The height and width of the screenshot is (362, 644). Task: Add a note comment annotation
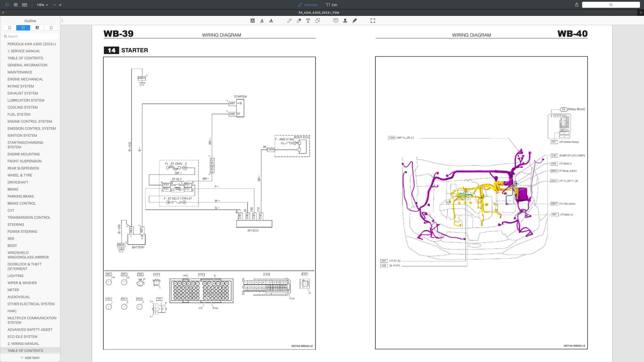click(x=336, y=21)
